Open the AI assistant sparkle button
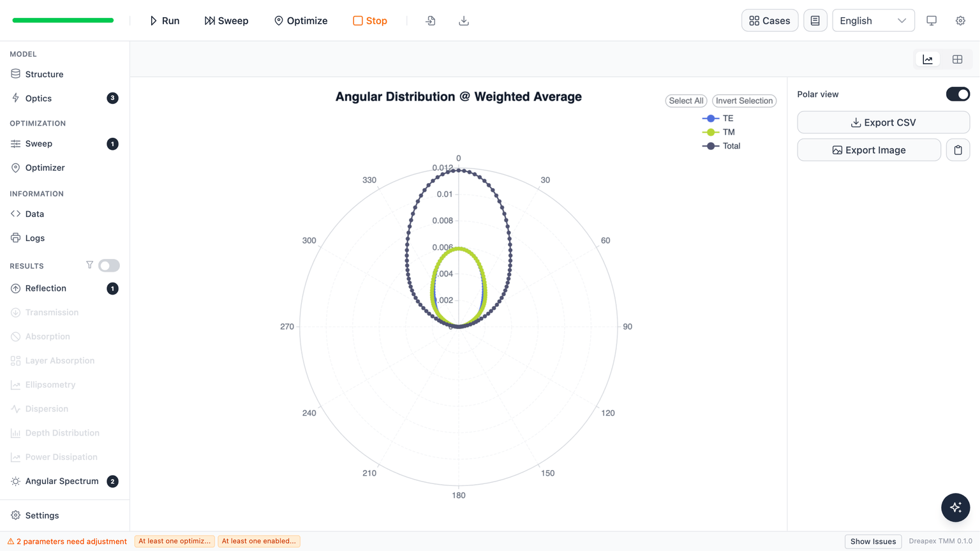This screenshot has height=551, width=980. pos(955,507)
